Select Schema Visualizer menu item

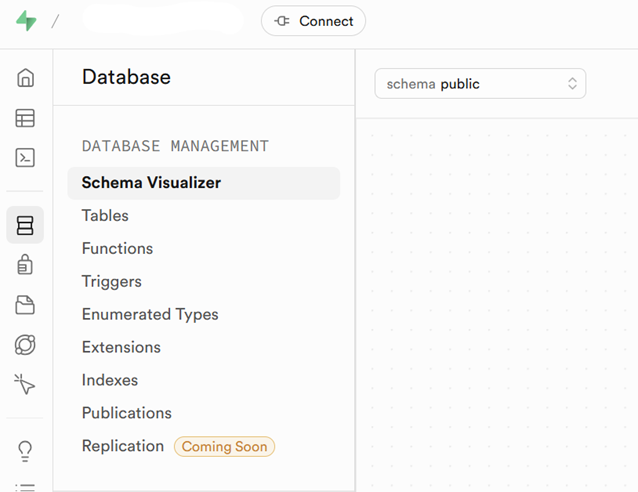[x=151, y=183]
